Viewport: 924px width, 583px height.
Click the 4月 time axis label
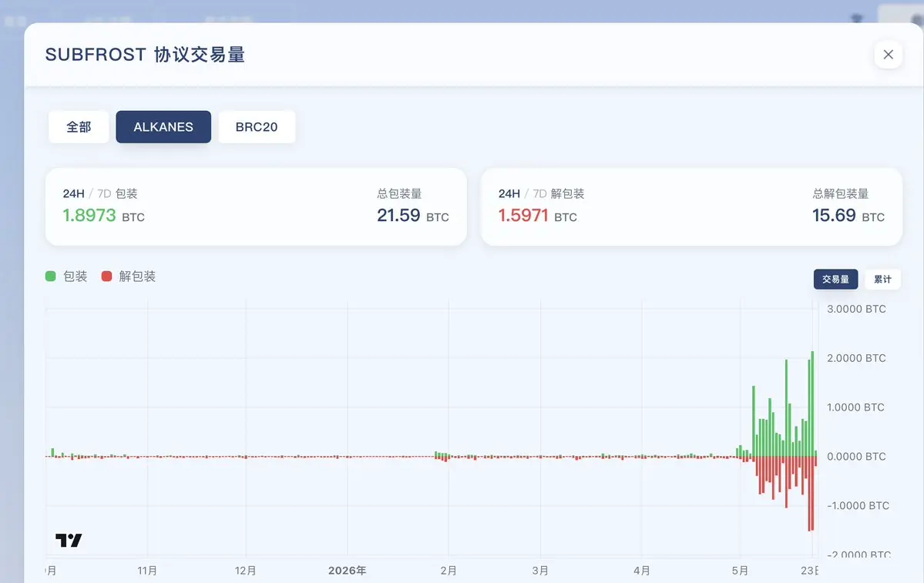[x=642, y=571]
